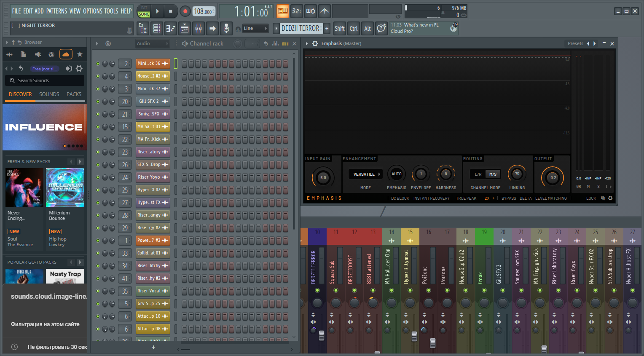Open the Piano roll view
The width and height of the screenshot is (644, 356).
click(171, 29)
